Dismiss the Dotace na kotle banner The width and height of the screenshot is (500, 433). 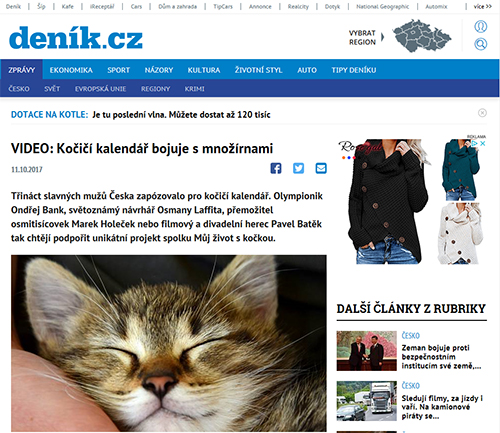pos(482,113)
